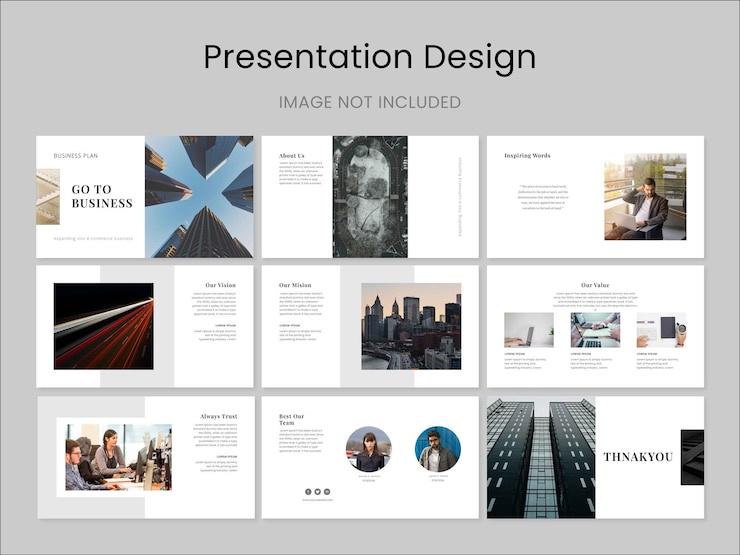This screenshot has width=740, height=555.
Task: Click the city skyline photo on the Our Mision slide
Action: coord(411,326)
